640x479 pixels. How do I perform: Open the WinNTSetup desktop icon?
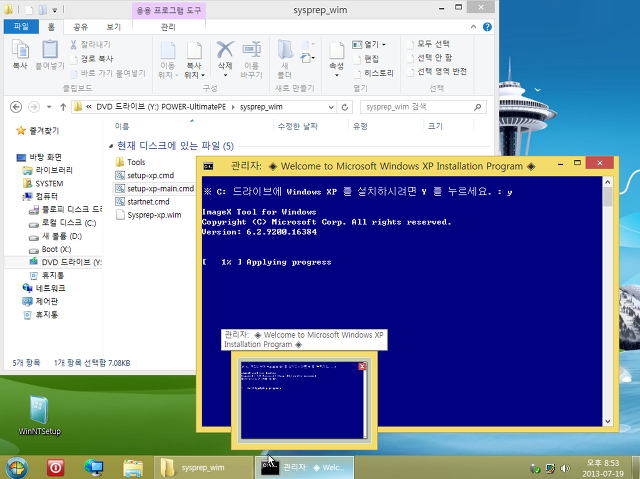pyautogui.click(x=39, y=416)
